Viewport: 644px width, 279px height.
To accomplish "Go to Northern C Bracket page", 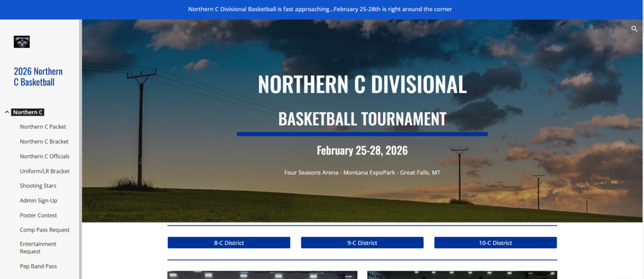I will click(x=44, y=141).
